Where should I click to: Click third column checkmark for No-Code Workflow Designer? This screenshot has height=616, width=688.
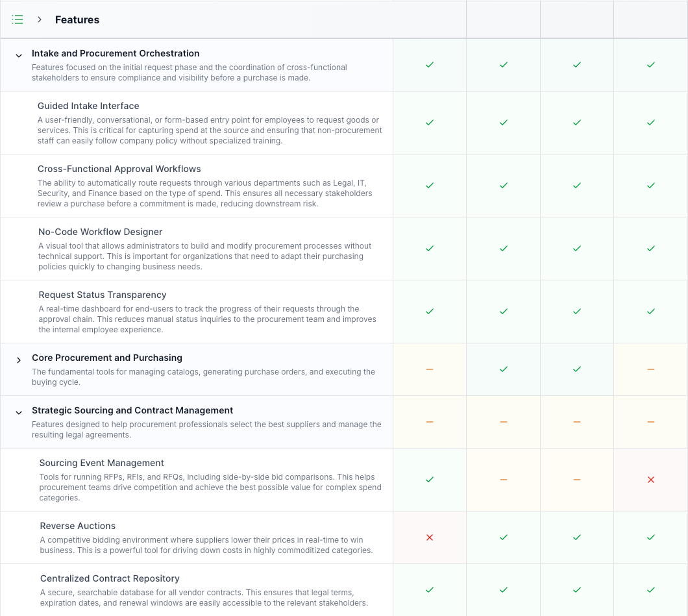click(x=577, y=249)
